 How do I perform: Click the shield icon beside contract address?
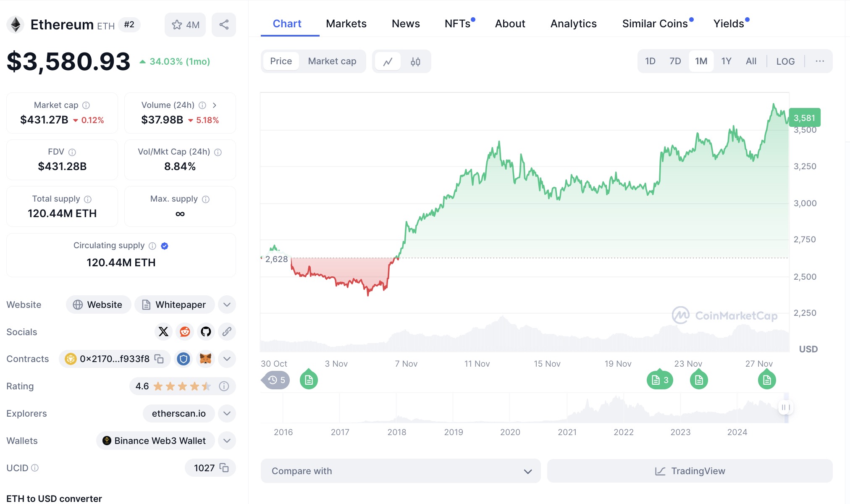(184, 359)
